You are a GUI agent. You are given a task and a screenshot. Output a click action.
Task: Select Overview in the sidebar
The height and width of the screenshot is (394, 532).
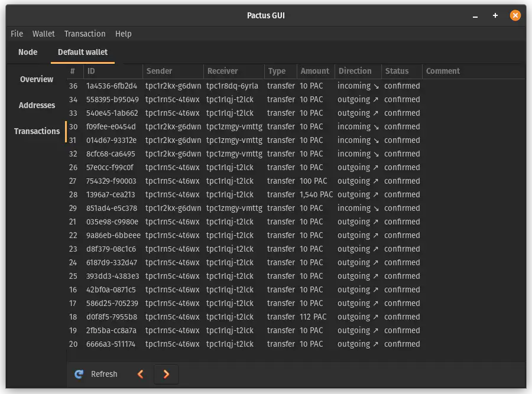(x=37, y=79)
